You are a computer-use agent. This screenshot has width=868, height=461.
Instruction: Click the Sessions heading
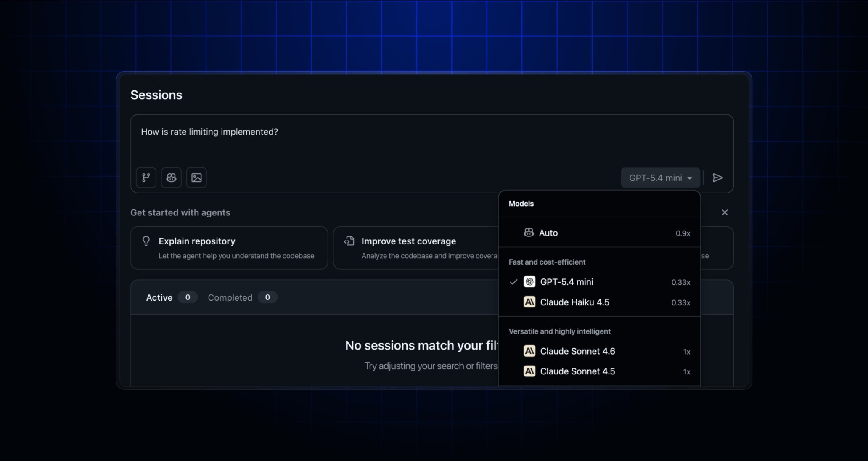coord(156,95)
